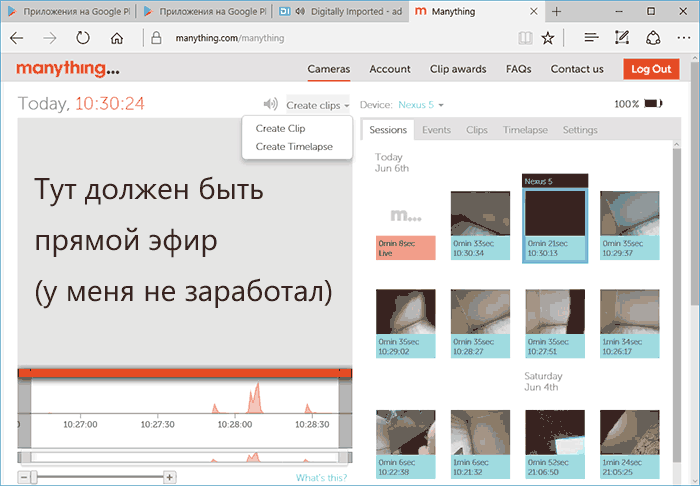Go back with the browser back arrow

[17, 38]
